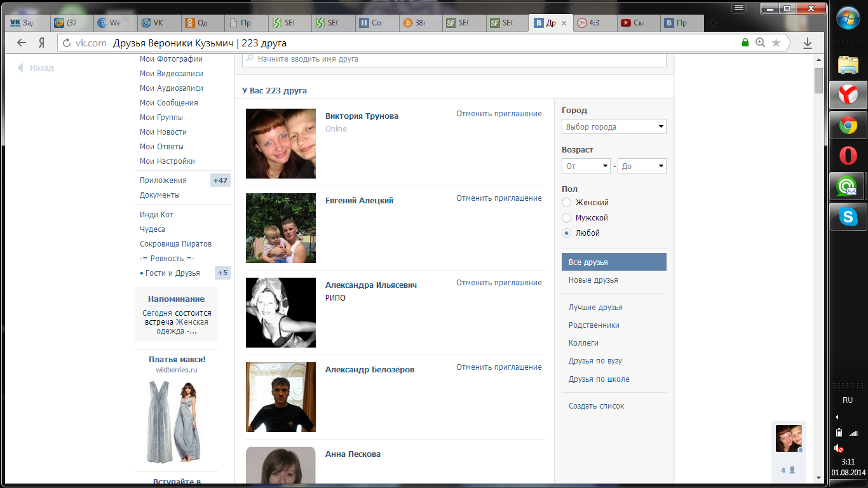Viewport: 868px width, 488px height.
Task: Switch to Yandex Browser on the taskbar
Action: [848, 95]
